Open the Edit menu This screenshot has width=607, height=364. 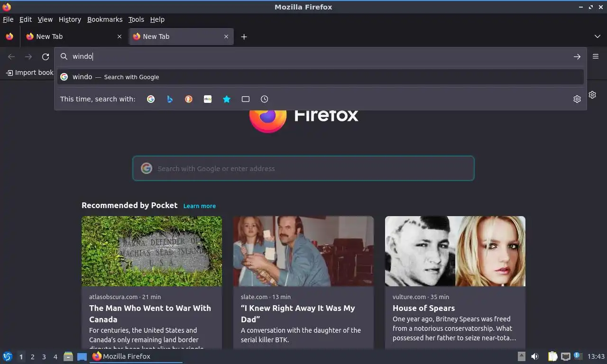[x=26, y=19]
